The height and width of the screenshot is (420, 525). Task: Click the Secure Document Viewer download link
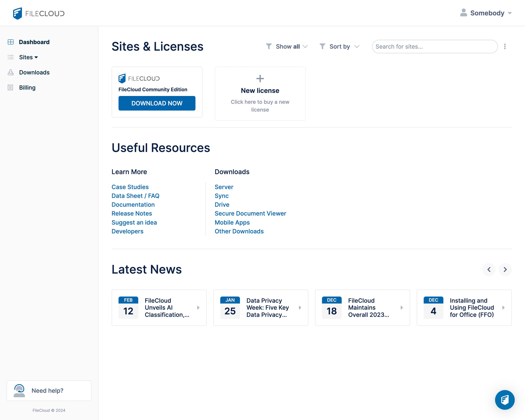[250, 213]
